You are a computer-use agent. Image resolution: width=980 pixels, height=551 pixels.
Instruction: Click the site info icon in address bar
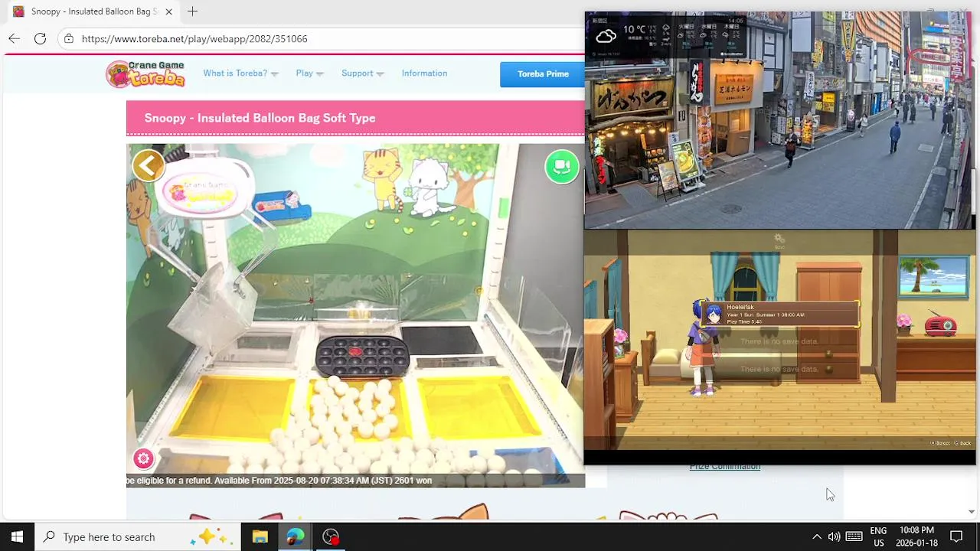(x=69, y=38)
